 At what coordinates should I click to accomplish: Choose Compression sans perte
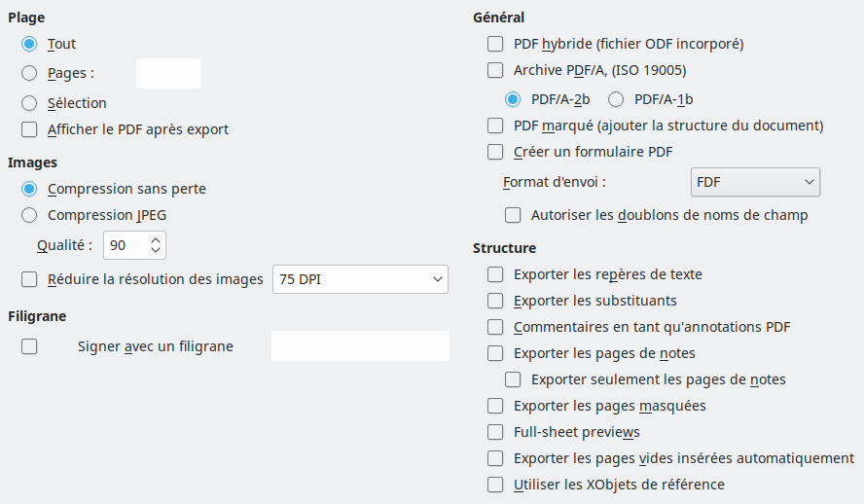(x=29, y=189)
